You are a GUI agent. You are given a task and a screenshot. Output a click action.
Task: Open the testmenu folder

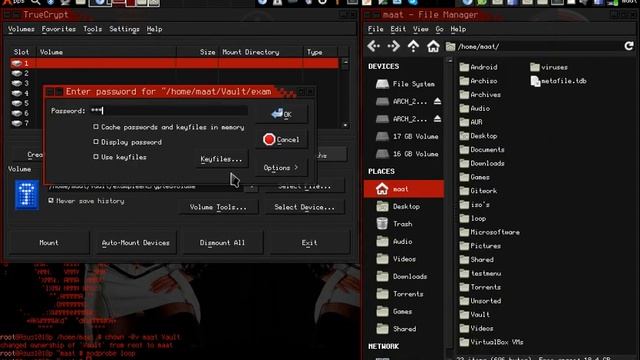pos(480,273)
